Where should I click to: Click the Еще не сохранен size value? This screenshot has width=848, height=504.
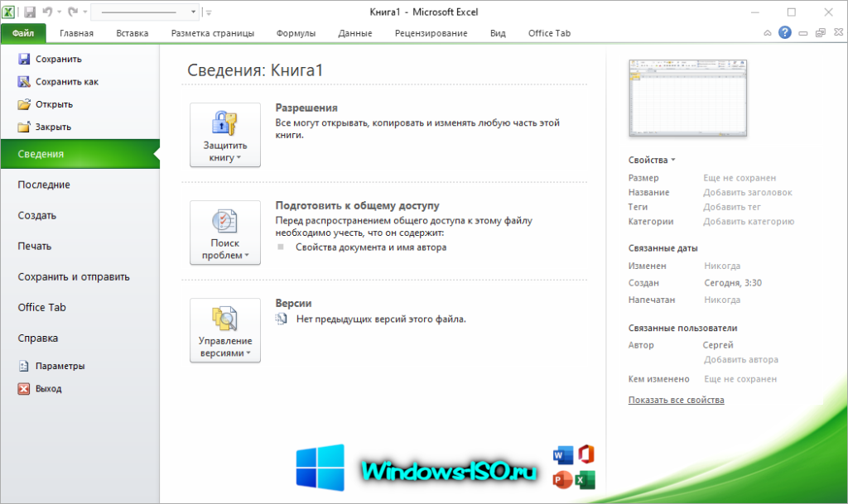tap(740, 178)
